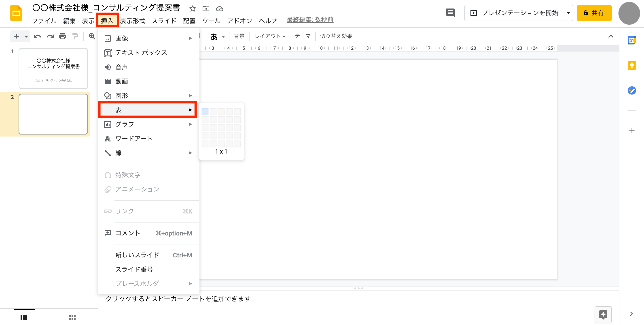
Task: Switch to filmstrip view icon
Action: tap(24, 317)
